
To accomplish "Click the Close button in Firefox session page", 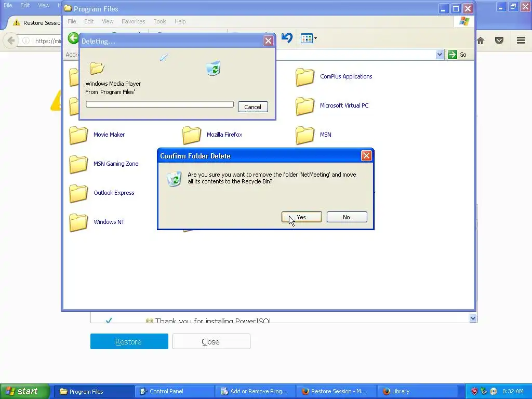I will (x=211, y=341).
